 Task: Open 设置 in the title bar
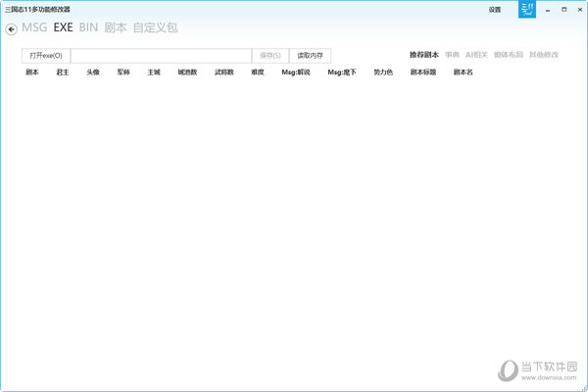[495, 10]
